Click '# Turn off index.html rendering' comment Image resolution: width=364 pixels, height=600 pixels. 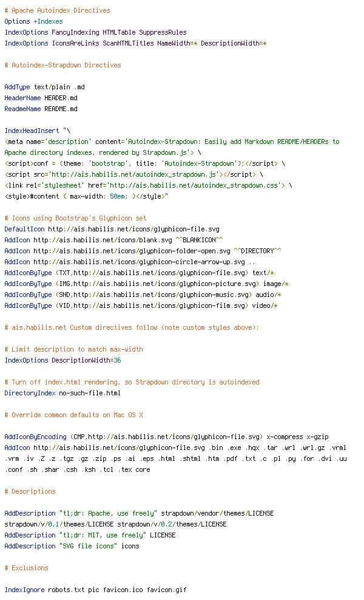(x=132, y=382)
